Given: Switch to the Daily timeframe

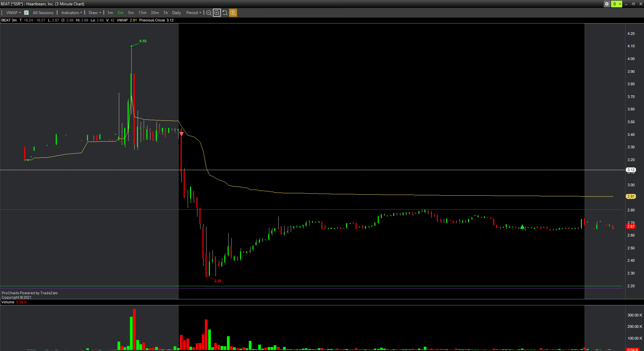Looking at the screenshot, I should [177, 13].
